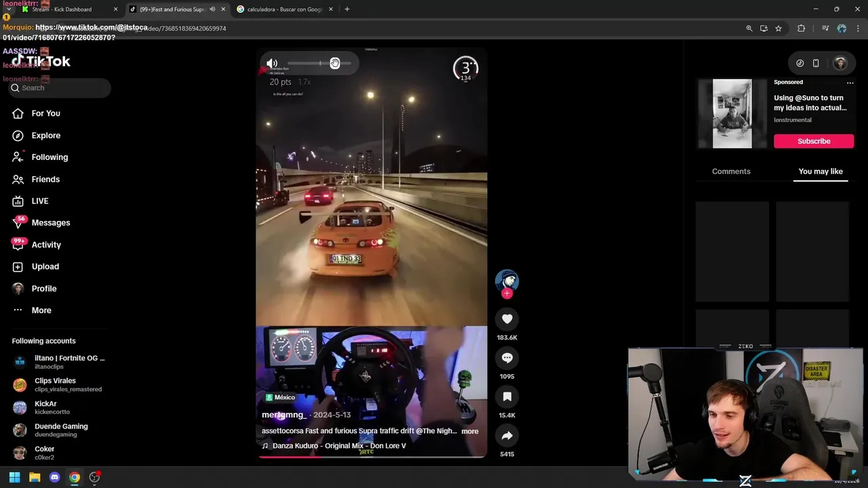The width and height of the screenshot is (868, 488).
Task: Open the Following feed
Action: [x=50, y=157]
